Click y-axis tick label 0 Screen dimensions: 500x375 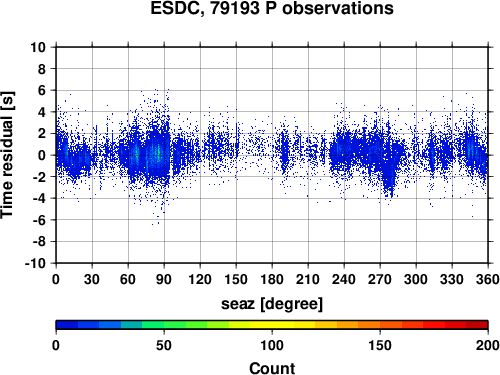[x=42, y=155]
